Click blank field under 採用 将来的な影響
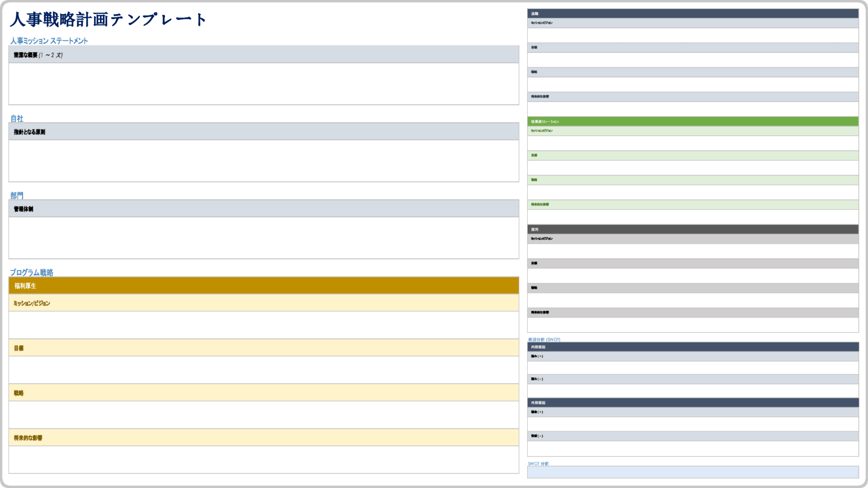Viewport: 868px width, 488px height. point(693,325)
